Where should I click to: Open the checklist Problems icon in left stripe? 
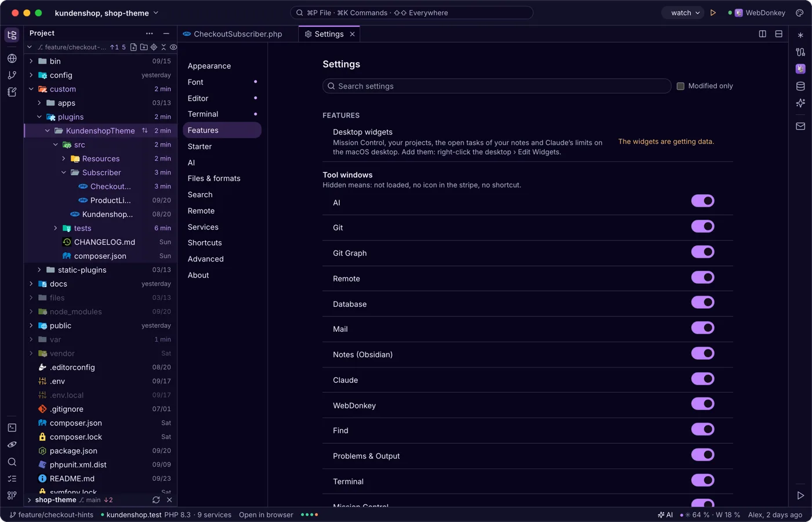click(x=12, y=478)
